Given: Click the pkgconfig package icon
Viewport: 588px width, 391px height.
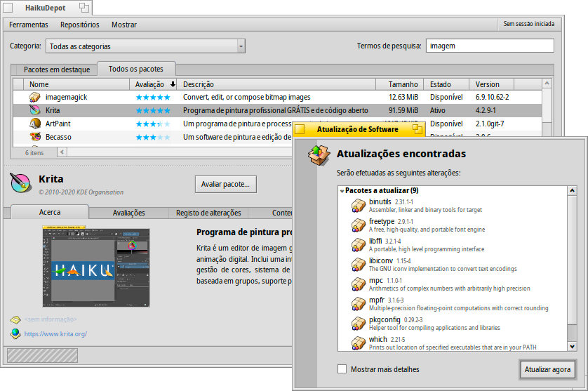Looking at the screenshot, I should [359, 324].
